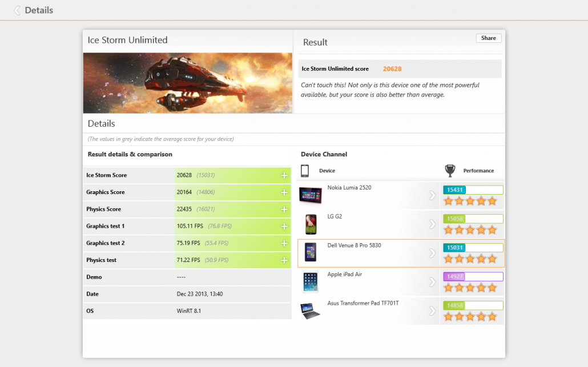Click the Apple iPad Air device name

tap(345, 274)
